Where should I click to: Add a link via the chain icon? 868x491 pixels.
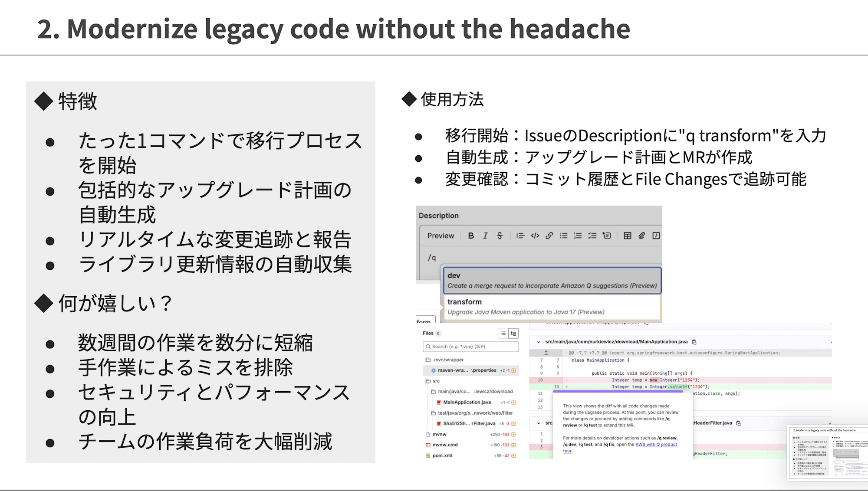click(549, 236)
